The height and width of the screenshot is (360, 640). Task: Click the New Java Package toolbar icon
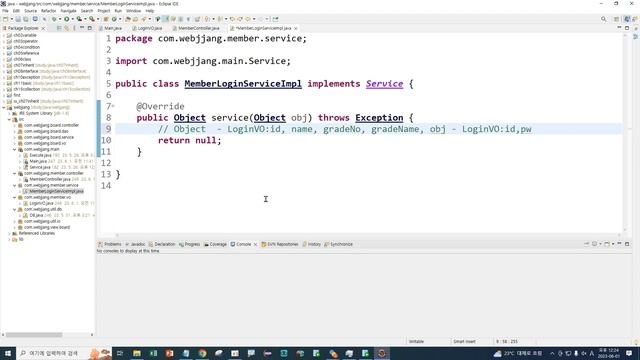point(106,19)
